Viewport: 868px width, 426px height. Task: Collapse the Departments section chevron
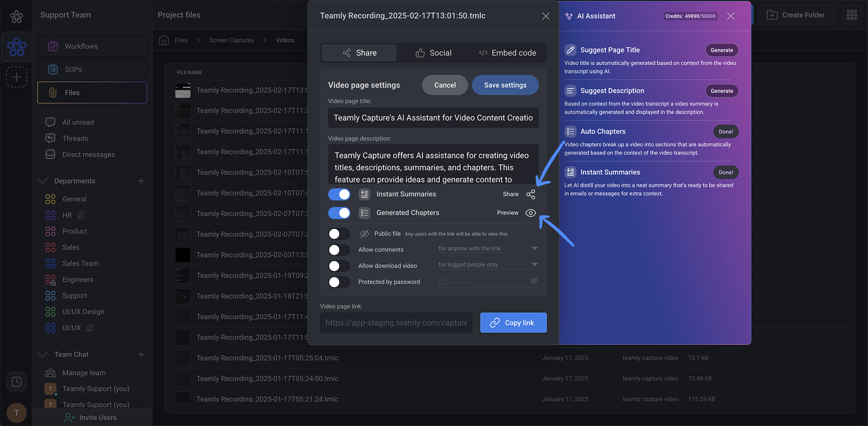coord(42,181)
